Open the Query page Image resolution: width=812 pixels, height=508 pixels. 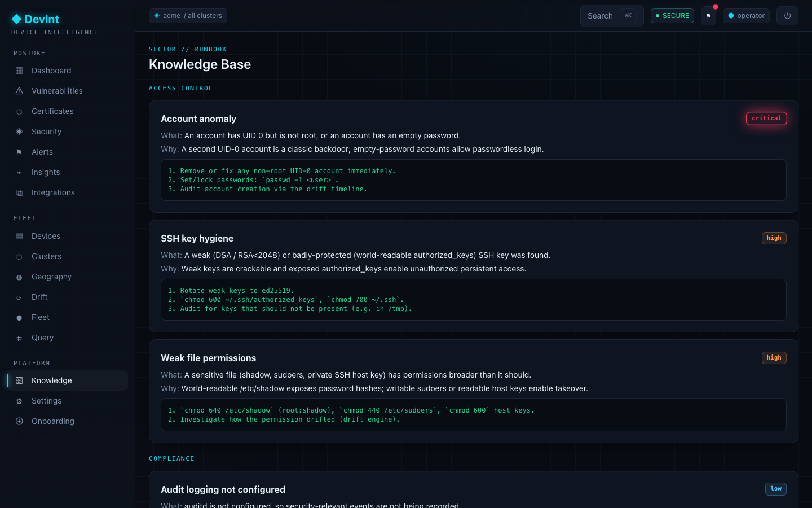coord(68,338)
